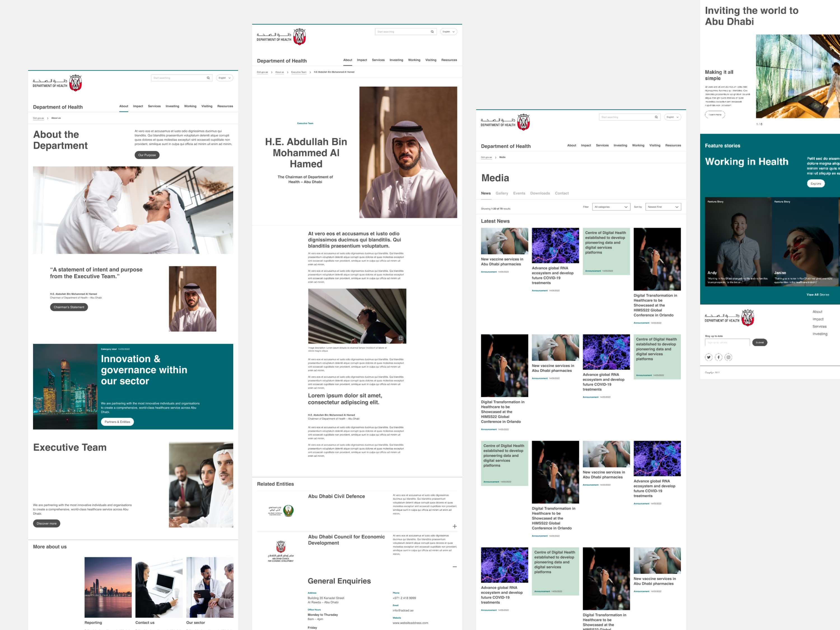Click the Abu Dhabi Civil Defence logo
Viewport: 840px width, 630px height.
point(281,511)
